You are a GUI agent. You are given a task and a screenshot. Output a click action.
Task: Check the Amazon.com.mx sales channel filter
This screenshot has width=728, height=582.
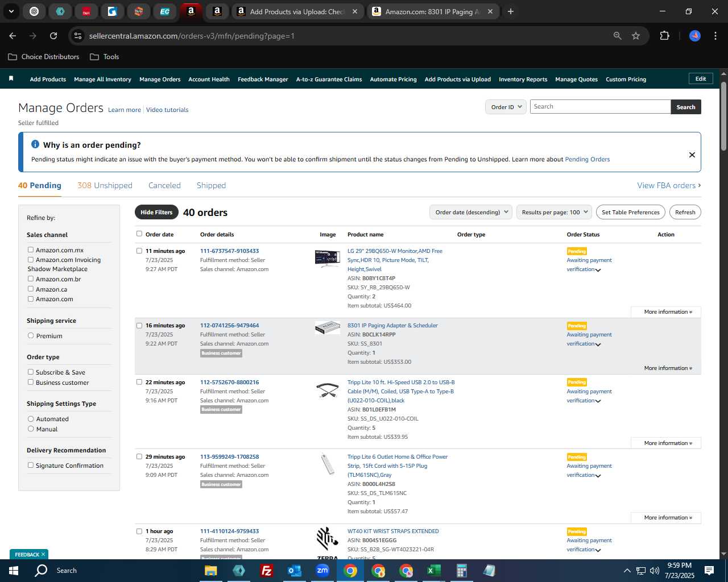pos(31,250)
